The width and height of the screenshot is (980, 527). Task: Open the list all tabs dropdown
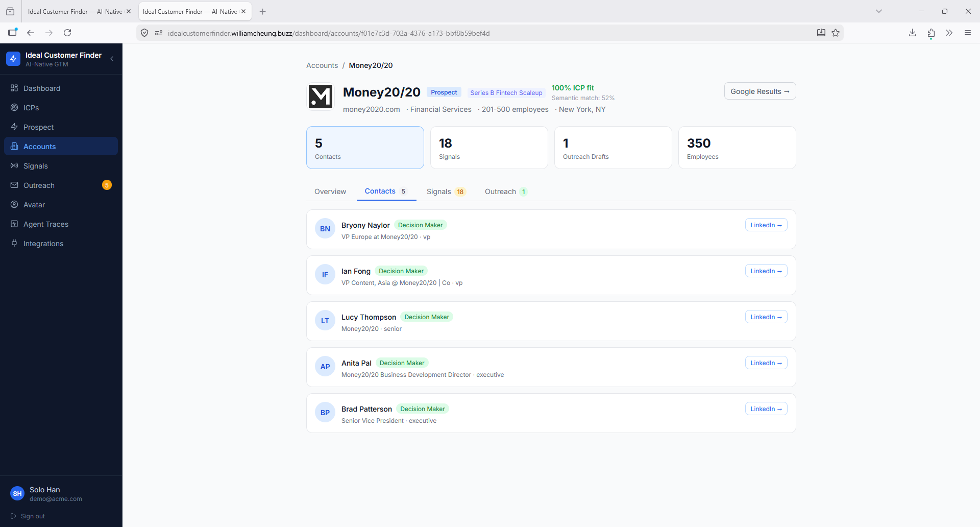pos(879,11)
